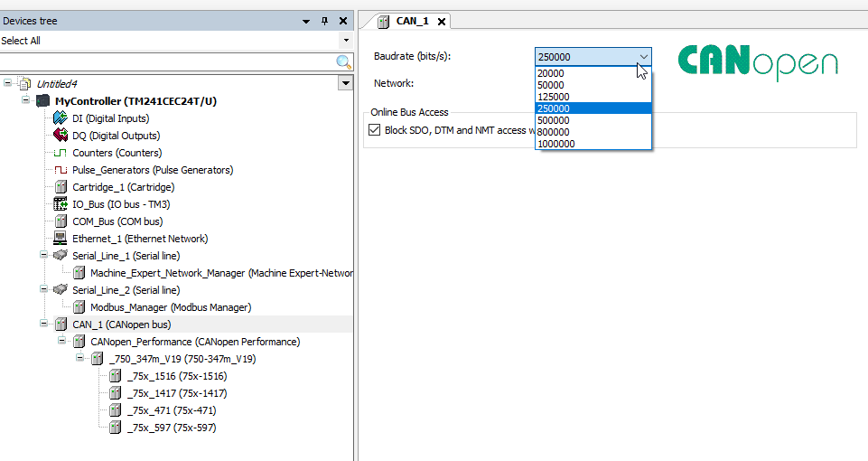Click the Cartridge_1 device icon
868x461 pixels.
[x=61, y=187]
